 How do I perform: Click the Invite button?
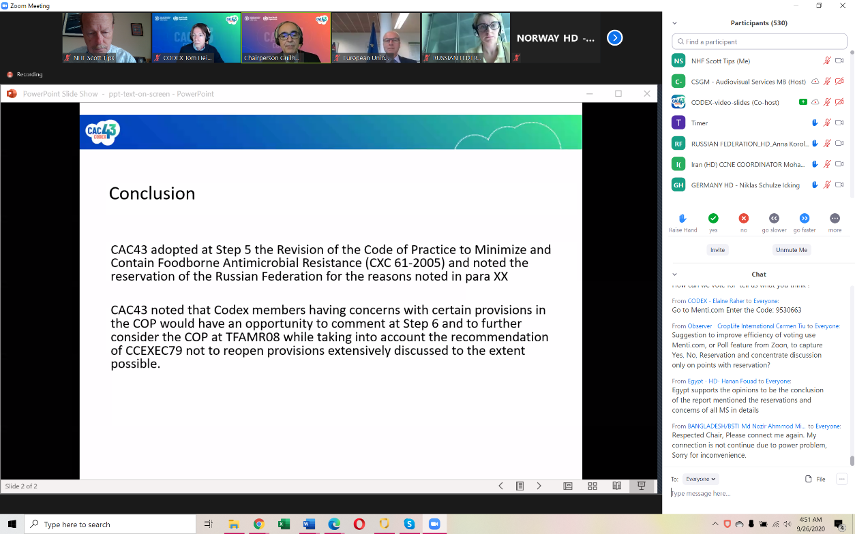pyautogui.click(x=717, y=250)
